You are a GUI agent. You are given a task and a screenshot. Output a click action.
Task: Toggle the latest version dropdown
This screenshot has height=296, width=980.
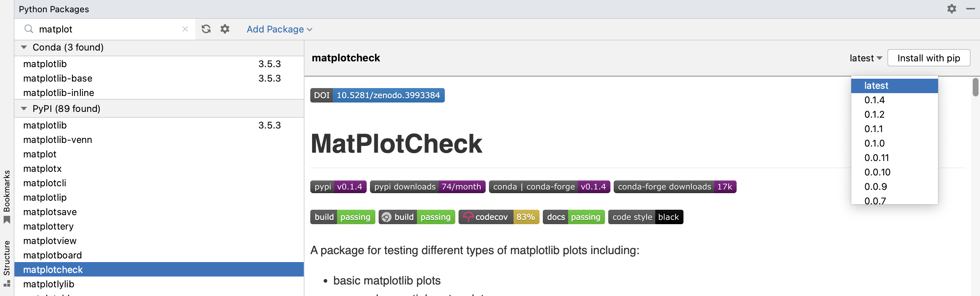tap(865, 58)
